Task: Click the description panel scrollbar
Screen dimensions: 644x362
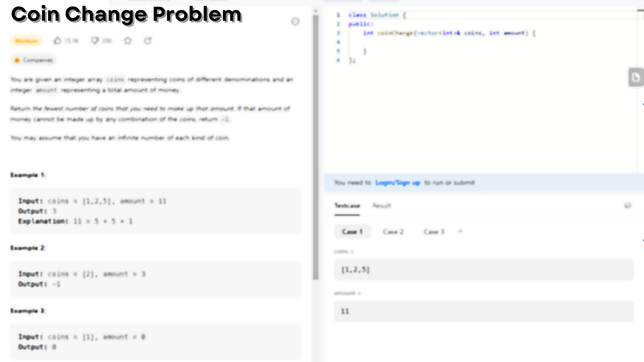Action: [316, 147]
